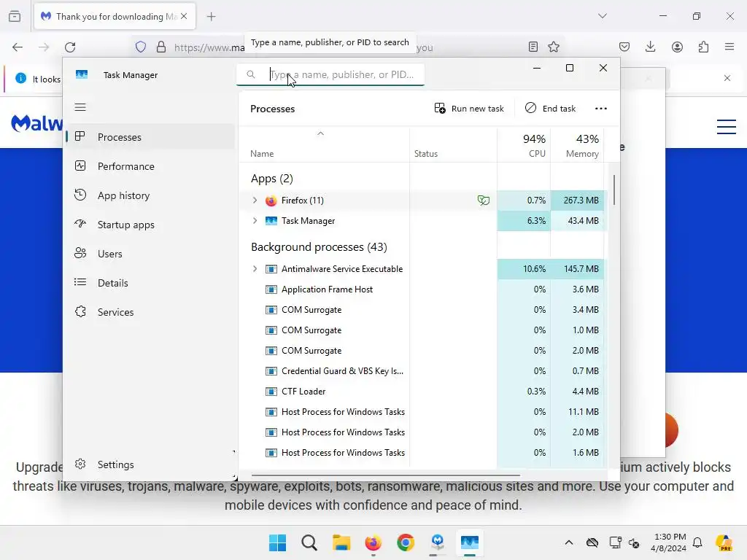
Task: Select the Firefox process icon
Action: click(x=271, y=201)
